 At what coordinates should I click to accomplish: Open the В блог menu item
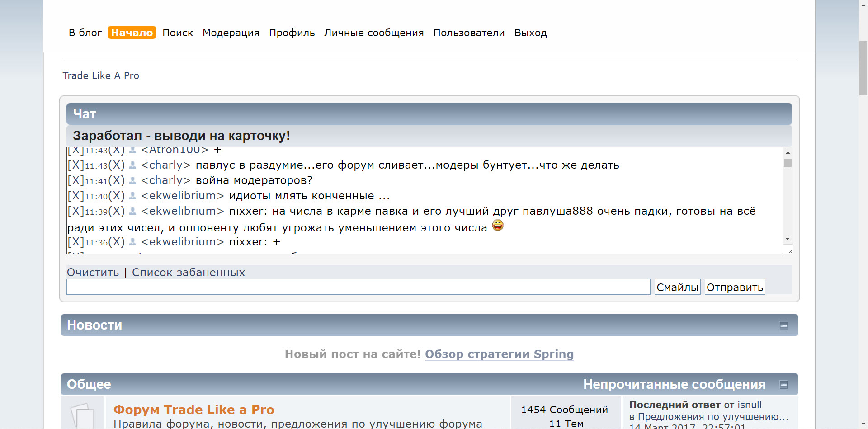(85, 33)
